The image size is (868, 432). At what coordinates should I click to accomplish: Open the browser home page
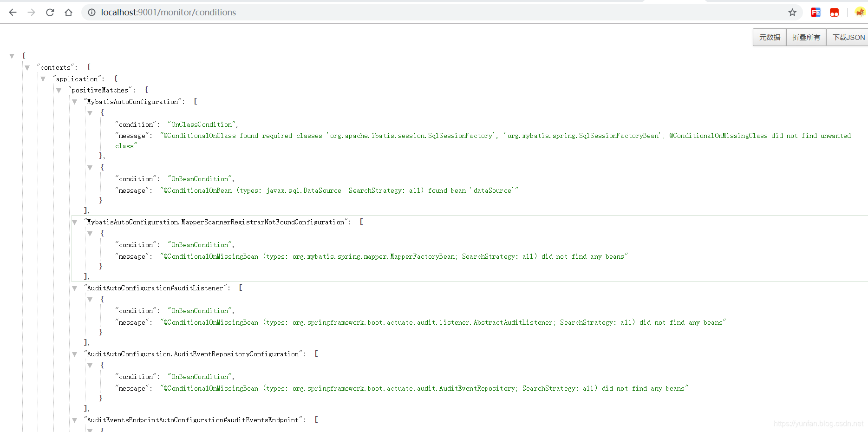(69, 13)
